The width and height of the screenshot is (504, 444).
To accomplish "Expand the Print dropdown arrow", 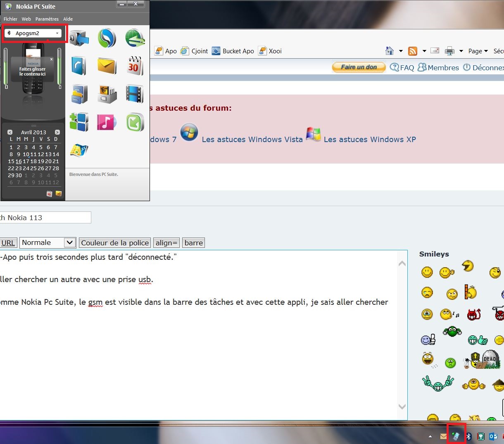I will (x=461, y=51).
